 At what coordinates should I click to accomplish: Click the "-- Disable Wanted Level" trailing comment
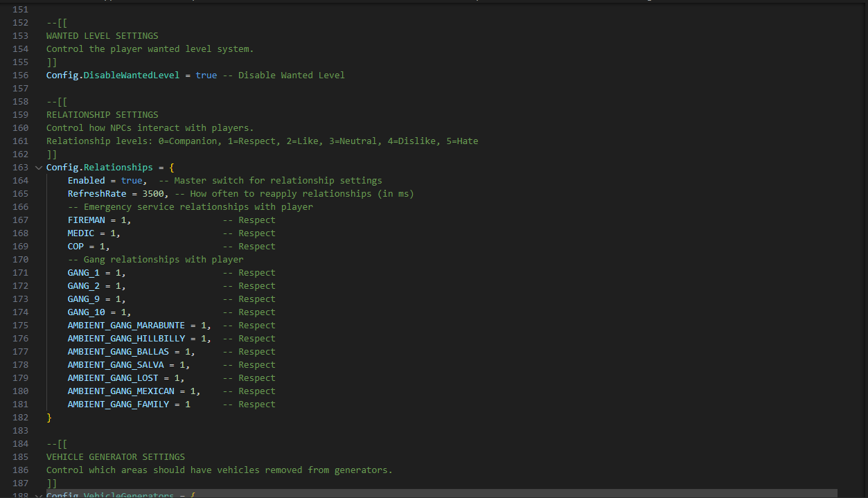(283, 75)
